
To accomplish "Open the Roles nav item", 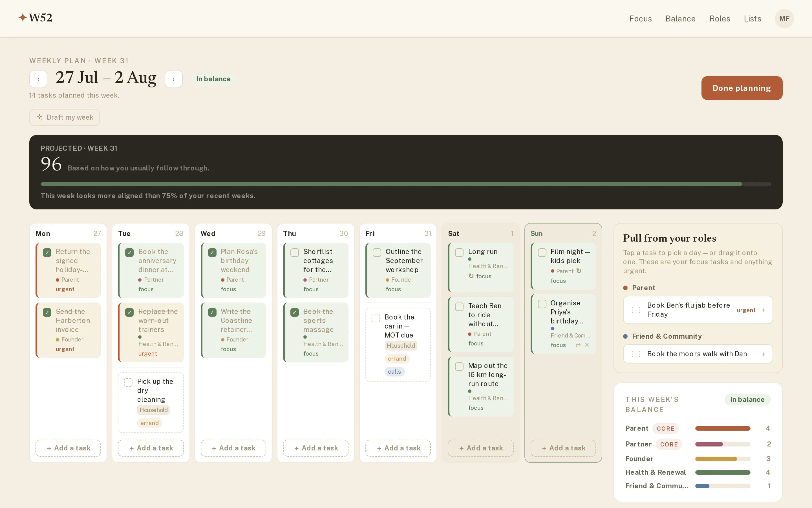I will coord(720,18).
